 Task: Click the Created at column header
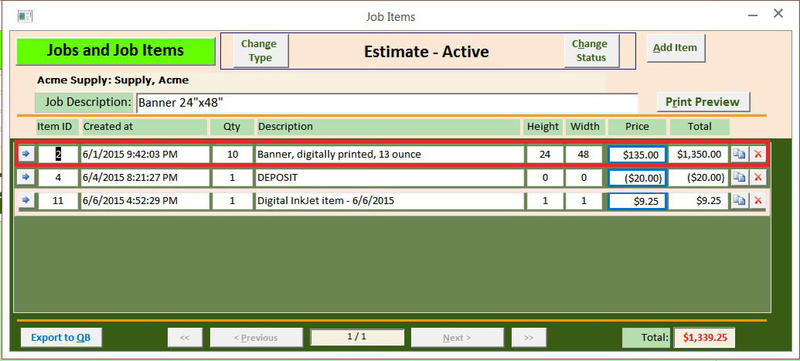(144, 126)
